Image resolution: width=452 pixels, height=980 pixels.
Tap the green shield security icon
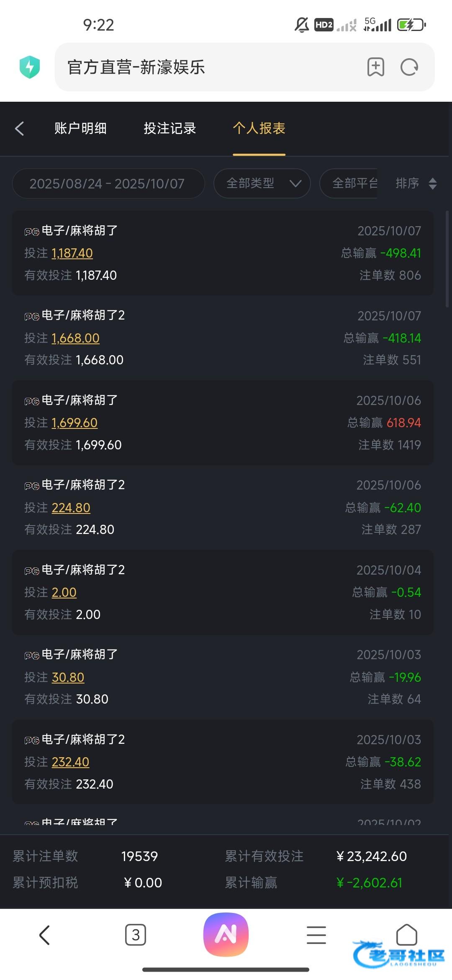30,67
